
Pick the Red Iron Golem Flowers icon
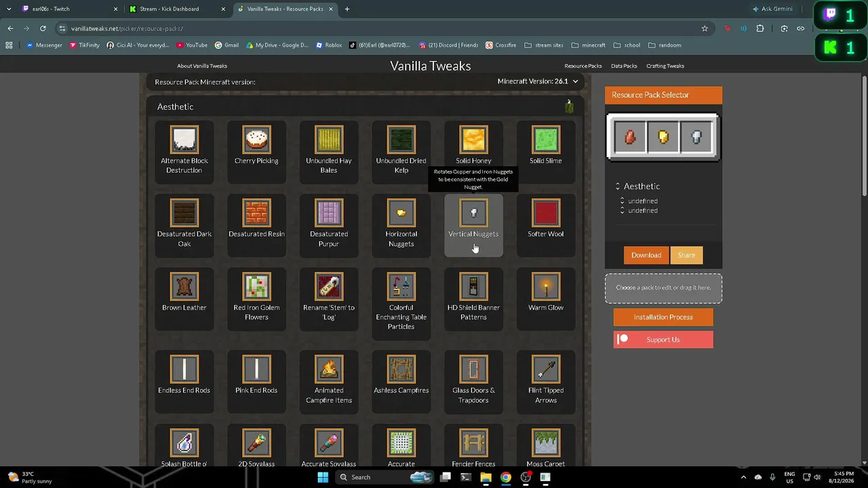[256, 287]
